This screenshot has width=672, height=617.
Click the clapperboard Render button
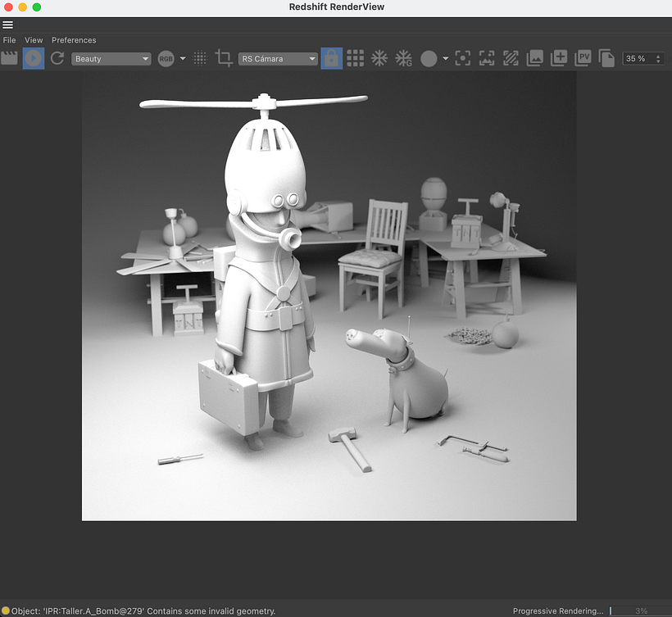tap(10, 58)
